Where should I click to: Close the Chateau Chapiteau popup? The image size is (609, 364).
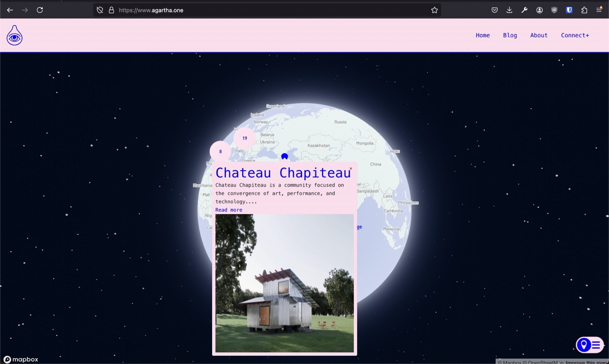point(351,168)
